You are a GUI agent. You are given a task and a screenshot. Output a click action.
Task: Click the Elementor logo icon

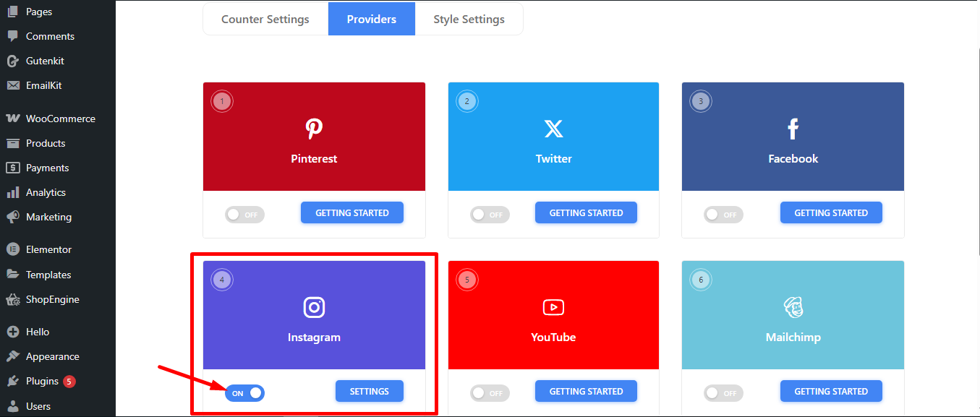pyautogui.click(x=12, y=249)
